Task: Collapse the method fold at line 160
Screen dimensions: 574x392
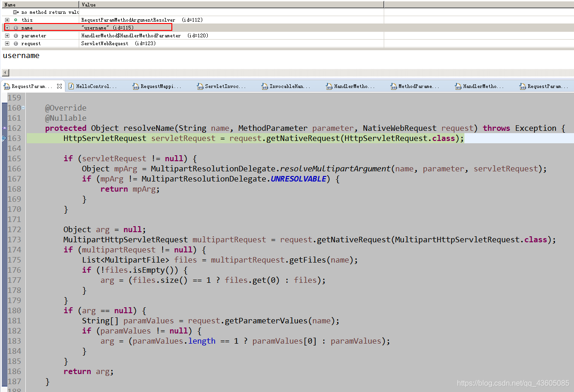Action: coord(23,108)
